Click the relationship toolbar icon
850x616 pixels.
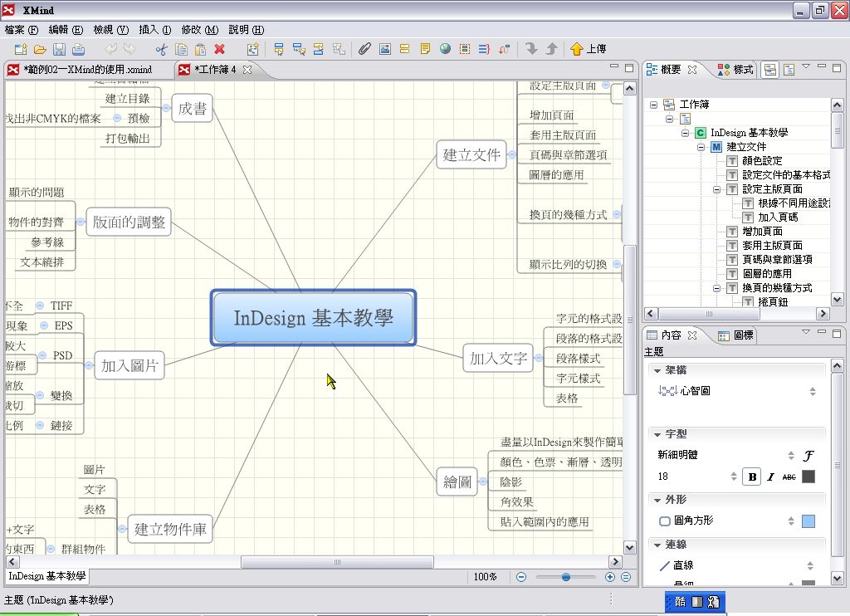[x=504, y=49]
